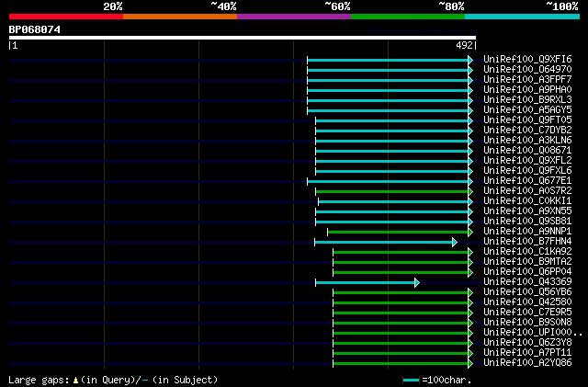The image size is (588, 387).
Task: Click the green alignment bar of A0S7R2
Action: (x=392, y=191)
